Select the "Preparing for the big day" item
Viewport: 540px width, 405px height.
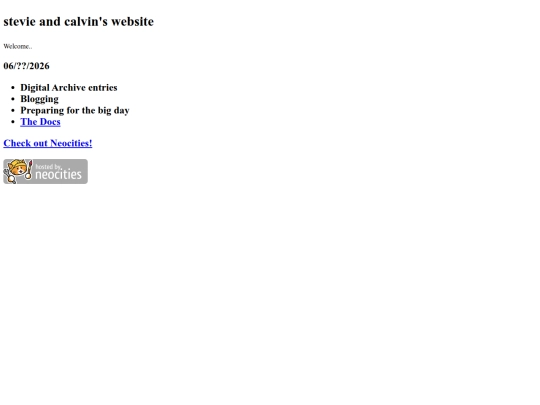(x=75, y=111)
